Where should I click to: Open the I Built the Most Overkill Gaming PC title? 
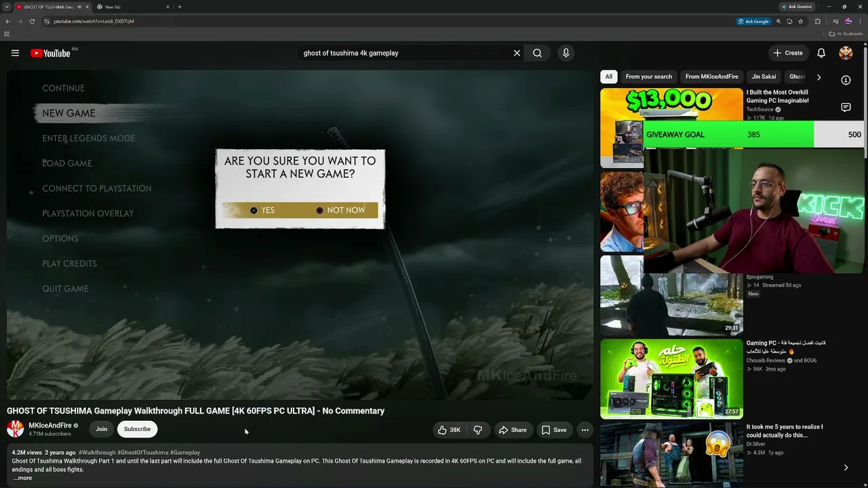click(778, 96)
